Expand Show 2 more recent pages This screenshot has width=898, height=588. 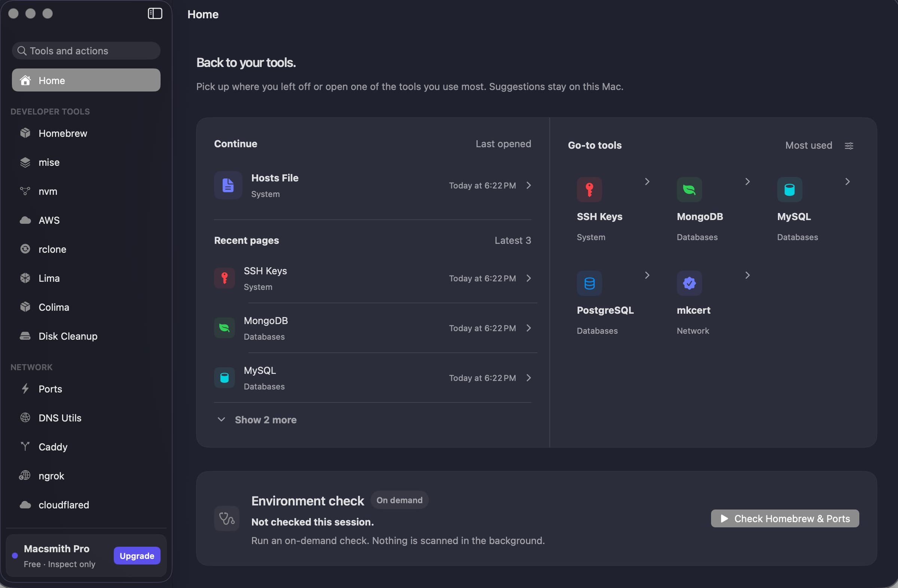point(257,420)
